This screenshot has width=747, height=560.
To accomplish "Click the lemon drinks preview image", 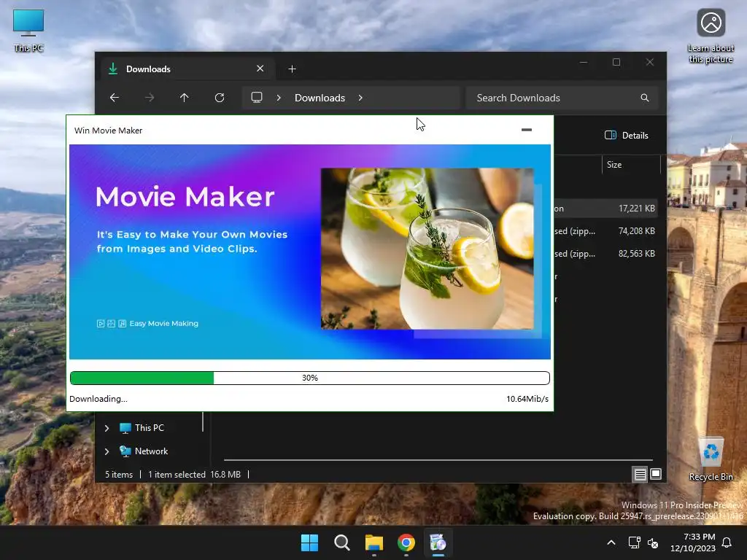I will click(427, 248).
